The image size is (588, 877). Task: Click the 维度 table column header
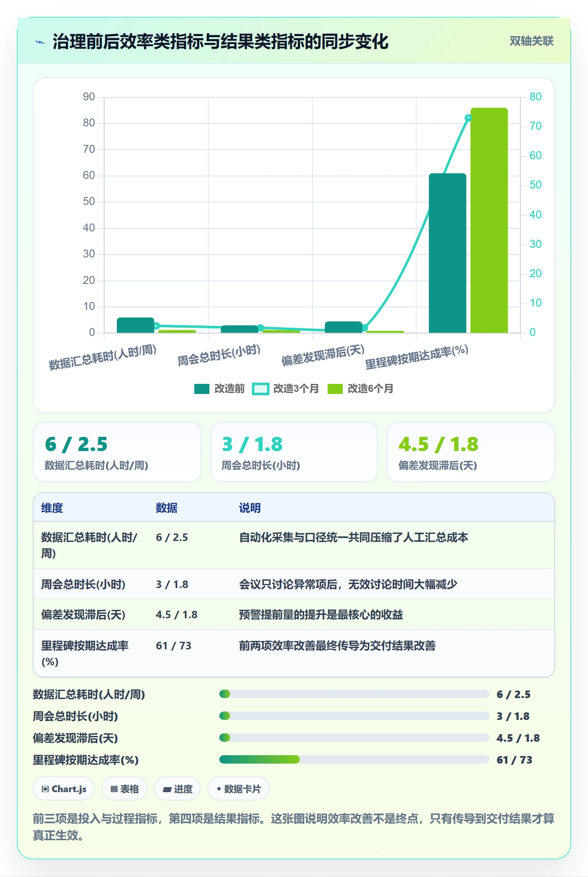(52, 508)
